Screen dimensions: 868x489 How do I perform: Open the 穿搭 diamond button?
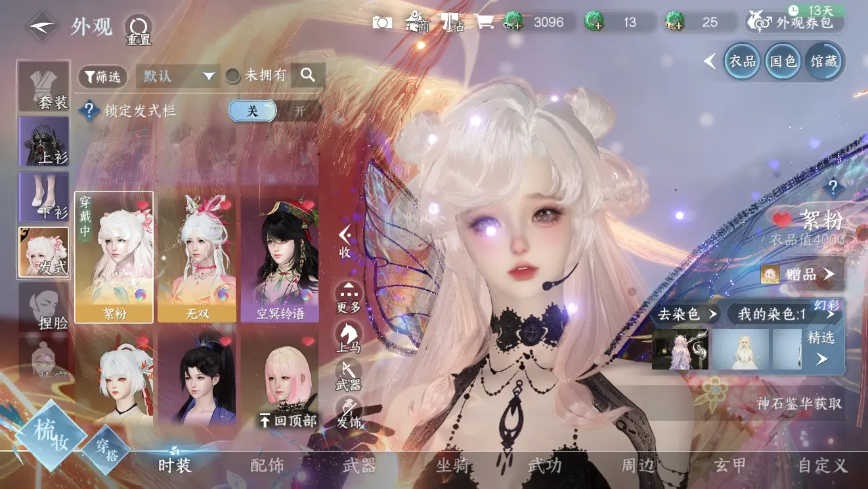[x=106, y=449]
